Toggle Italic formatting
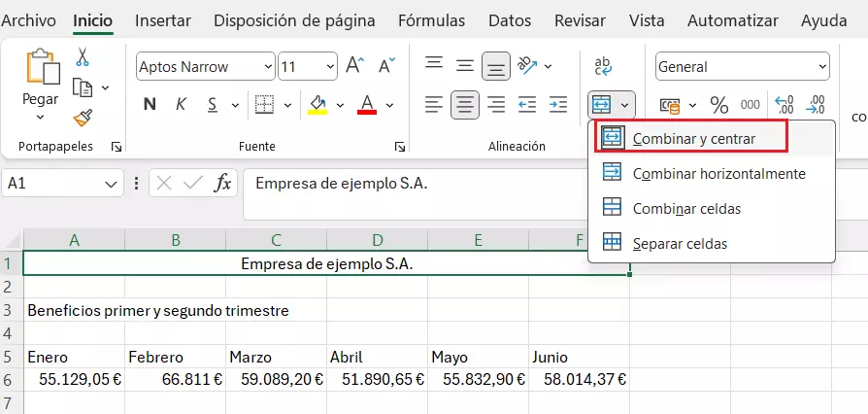The height and width of the screenshot is (414, 868). point(181,104)
